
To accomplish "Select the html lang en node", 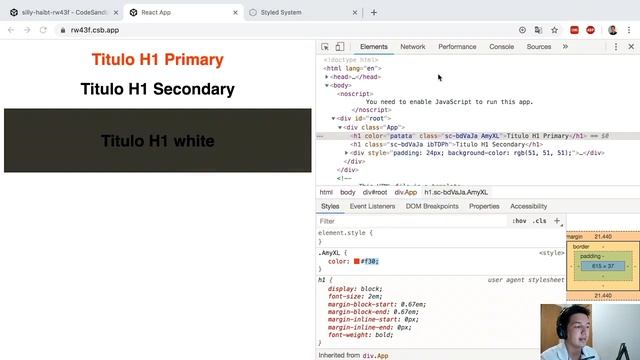I will pyautogui.click(x=353, y=68).
